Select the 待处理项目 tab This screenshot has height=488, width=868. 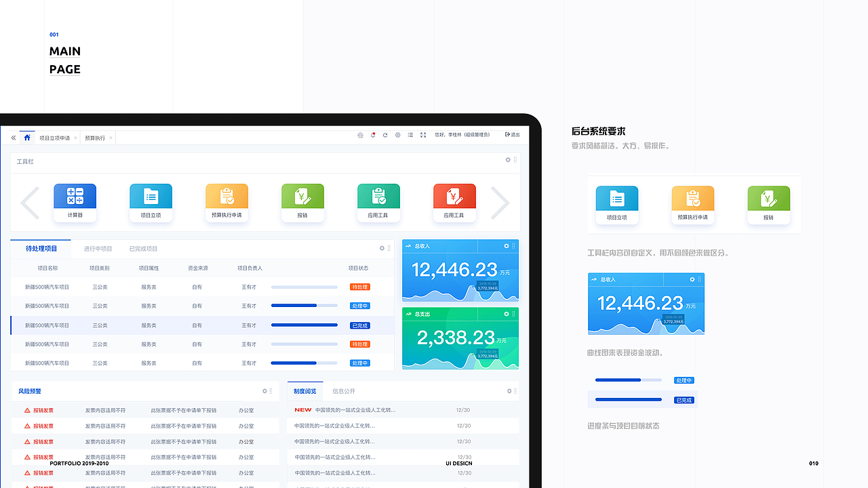pos(41,249)
